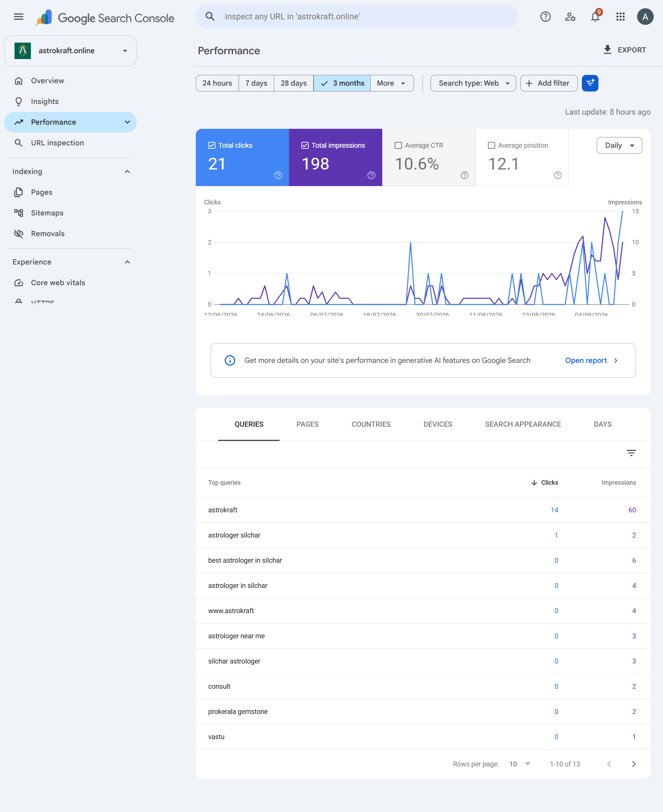This screenshot has width=663, height=812.
Task: Go to the previous table page
Action: (609, 764)
